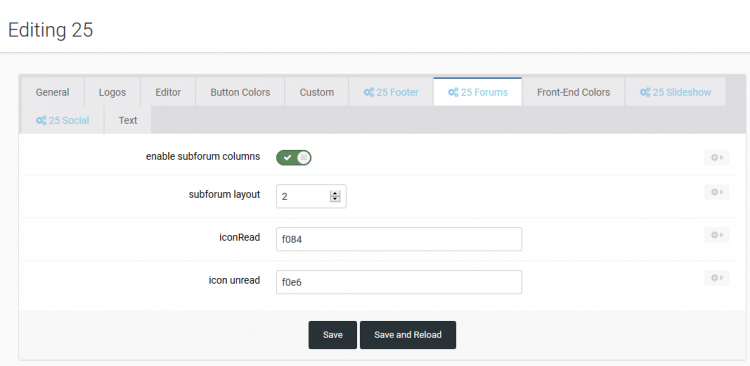Image resolution: width=750 pixels, height=366 pixels.
Task: Open gear options for iconRead row
Action: point(717,235)
